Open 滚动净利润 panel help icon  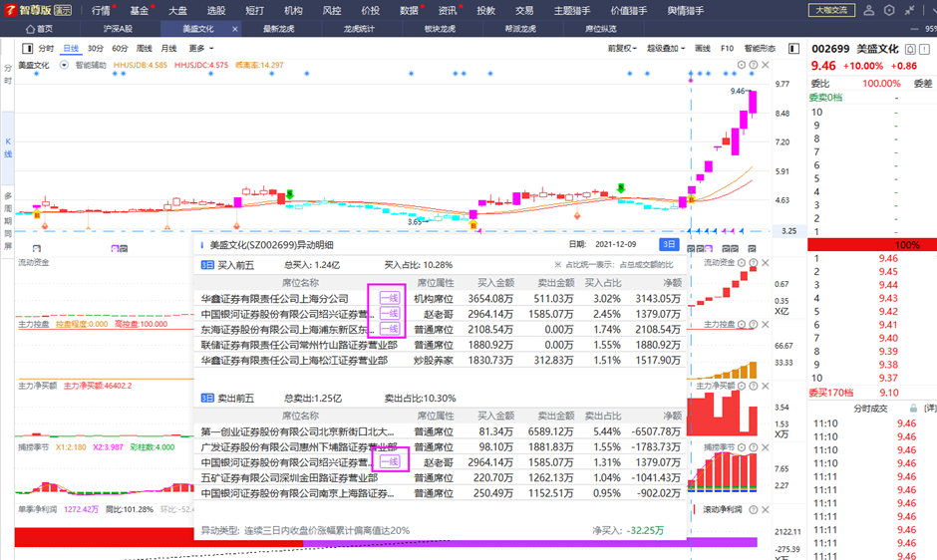coord(754,509)
